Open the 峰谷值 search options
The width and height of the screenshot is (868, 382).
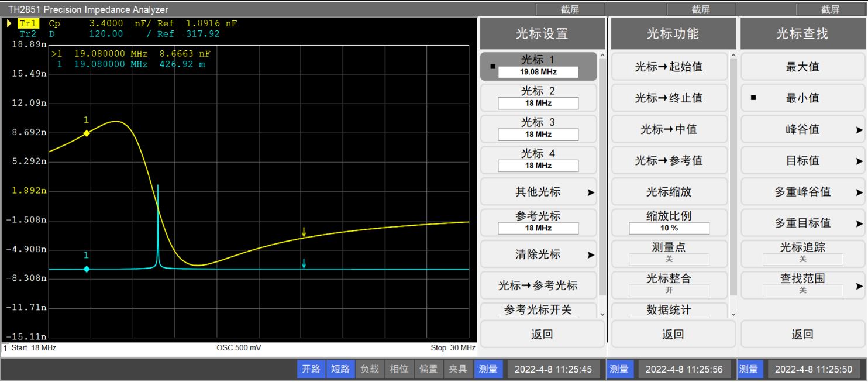(x=801, y=129)
